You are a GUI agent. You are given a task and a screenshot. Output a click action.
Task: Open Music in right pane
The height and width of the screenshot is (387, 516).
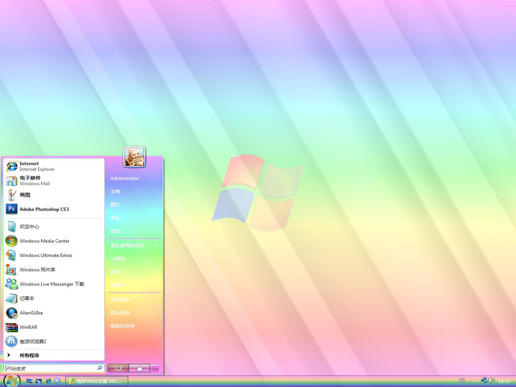click(134, 218)
